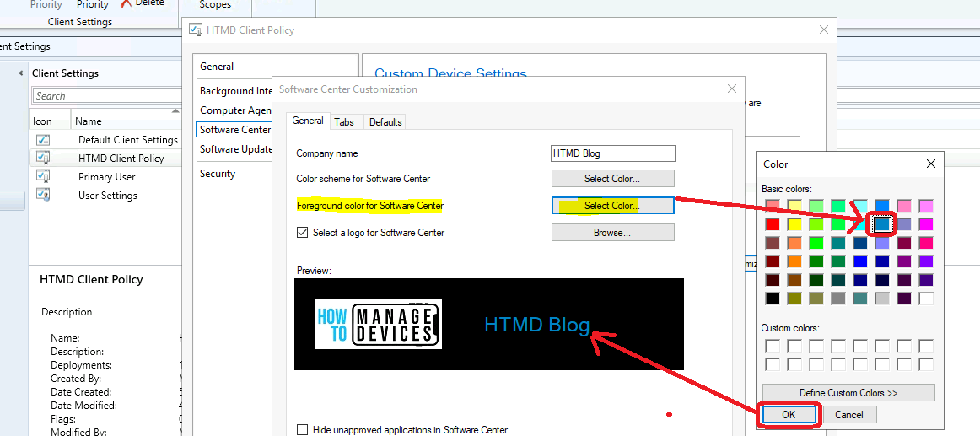Click the currently selected blue swatch
Viewport: 980px width, 436px height.
point(882,223)
